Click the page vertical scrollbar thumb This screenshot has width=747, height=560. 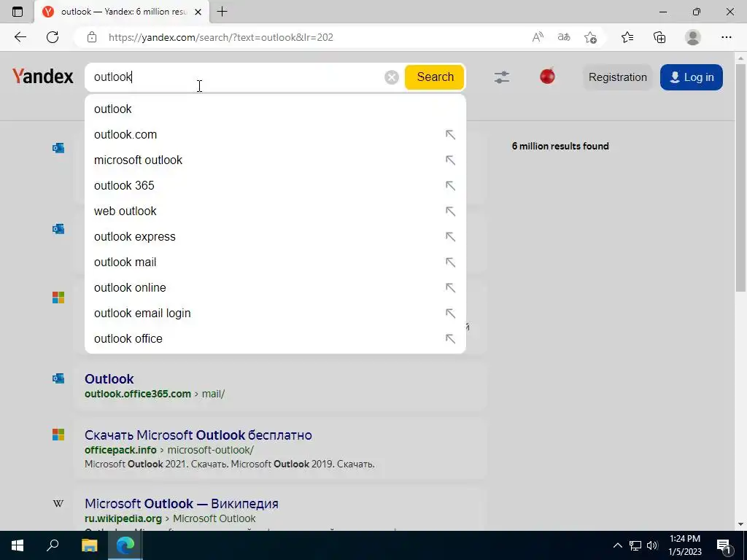740,177
